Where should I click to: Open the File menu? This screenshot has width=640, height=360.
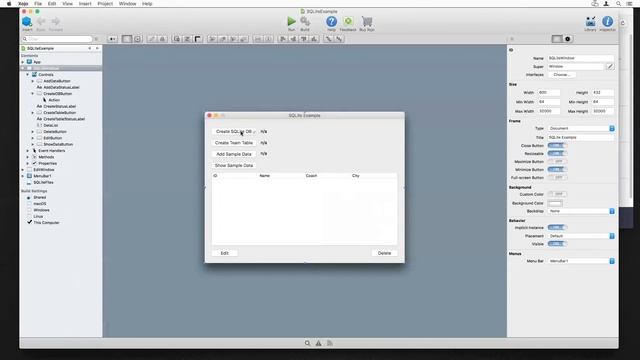(38, 3)
